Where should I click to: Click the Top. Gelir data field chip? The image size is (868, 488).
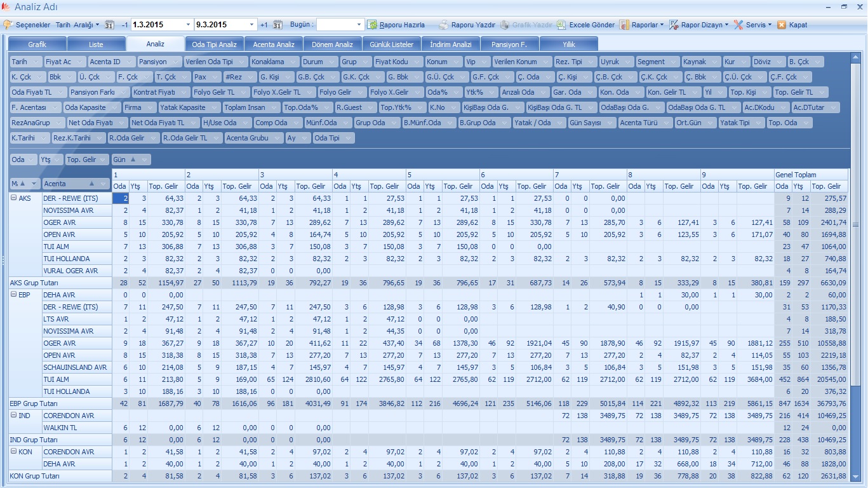87,159
